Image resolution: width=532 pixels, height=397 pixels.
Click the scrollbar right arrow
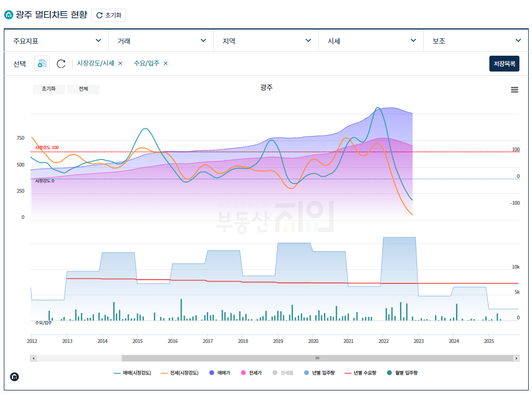pos(516,358)
